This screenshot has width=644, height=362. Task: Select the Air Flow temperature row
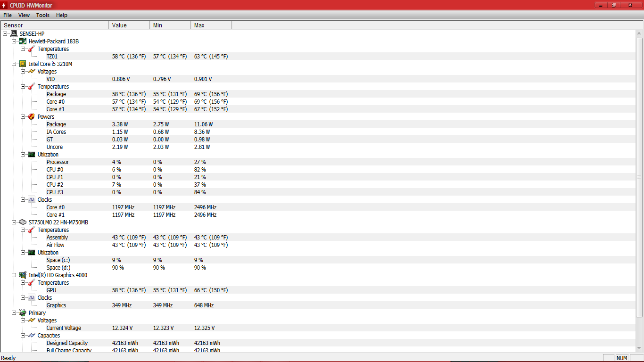coord(318,245)
